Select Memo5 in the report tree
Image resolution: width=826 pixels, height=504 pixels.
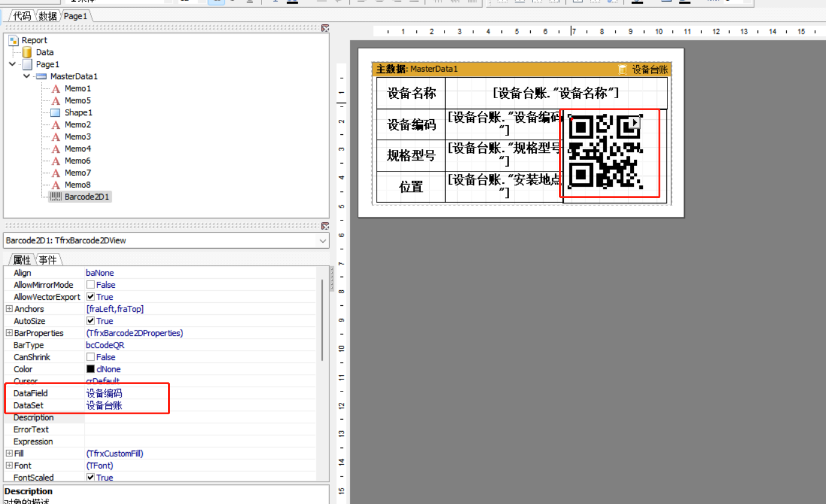click(x=78, y=101)
